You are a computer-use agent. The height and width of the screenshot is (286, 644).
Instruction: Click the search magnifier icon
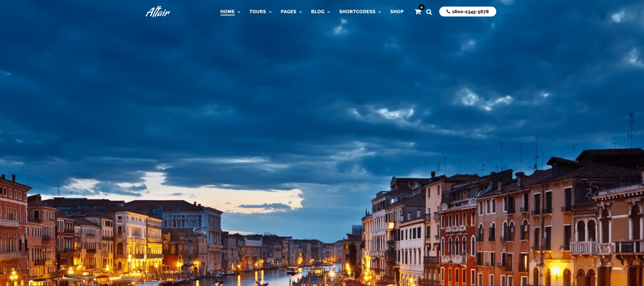(x=429, y=12)
